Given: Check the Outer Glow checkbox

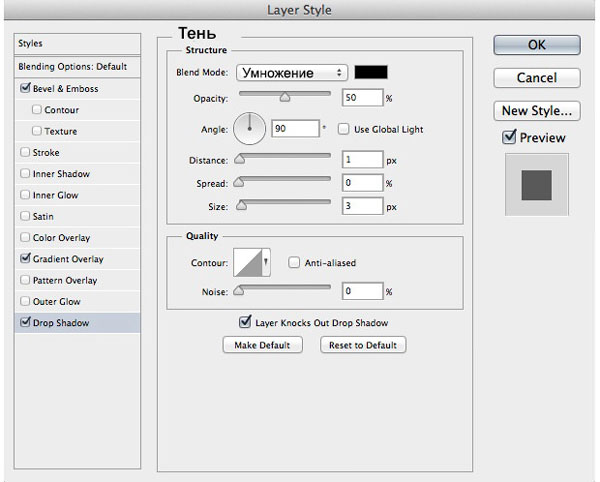Looking at the screenshot, I should (25, 301).
